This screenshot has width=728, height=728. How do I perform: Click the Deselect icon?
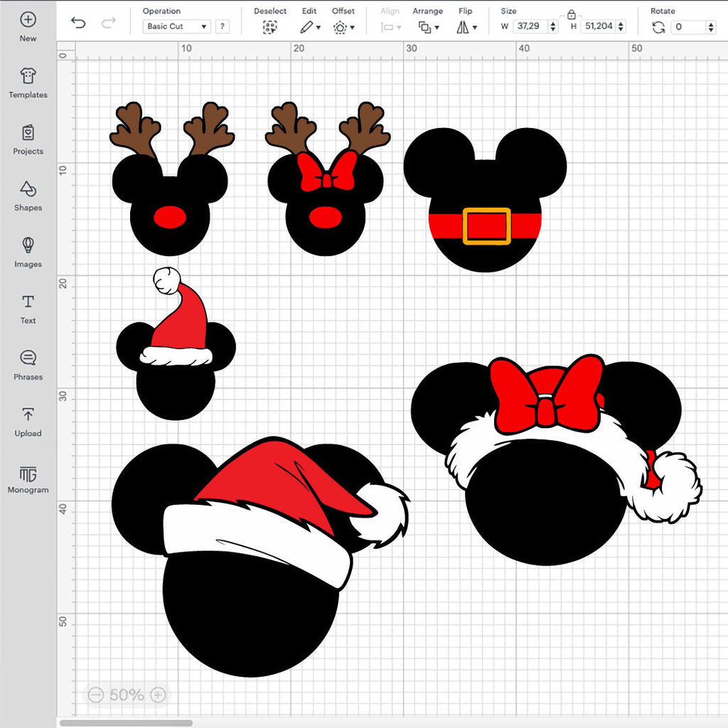tap(269, 27)
